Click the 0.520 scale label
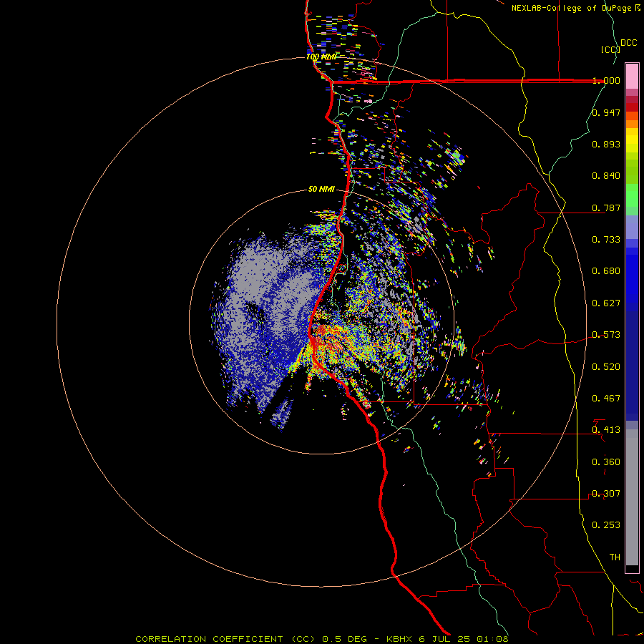644x644 pixels. click(606, 366)
